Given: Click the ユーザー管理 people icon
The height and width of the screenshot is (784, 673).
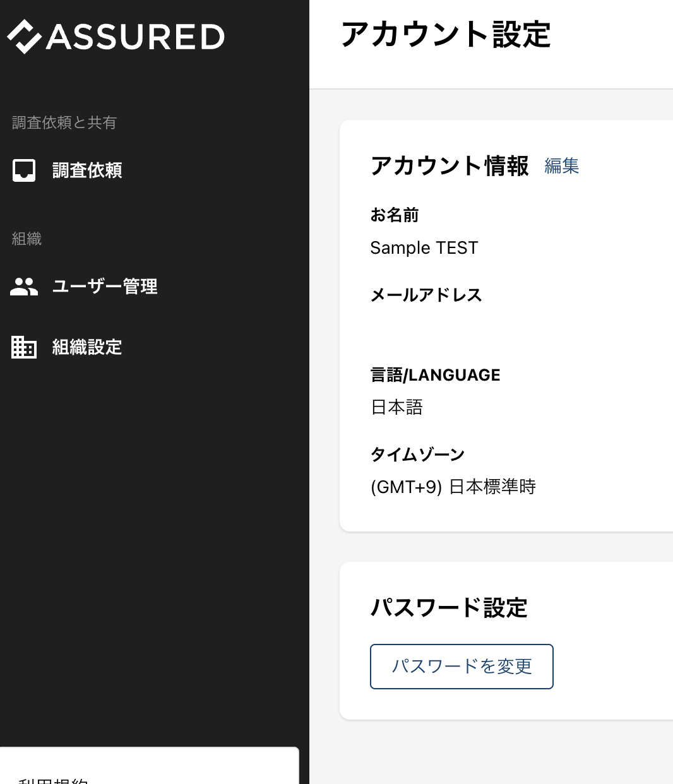Looking at the screenshot, I should [x=24, y=287].
